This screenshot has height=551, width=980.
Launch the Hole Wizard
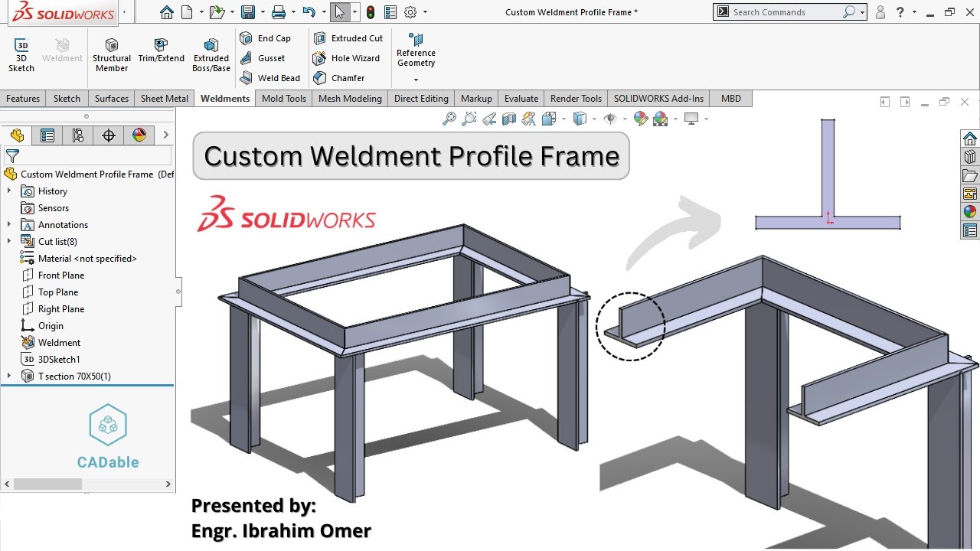pyautogui.click(x=346, y=58)
